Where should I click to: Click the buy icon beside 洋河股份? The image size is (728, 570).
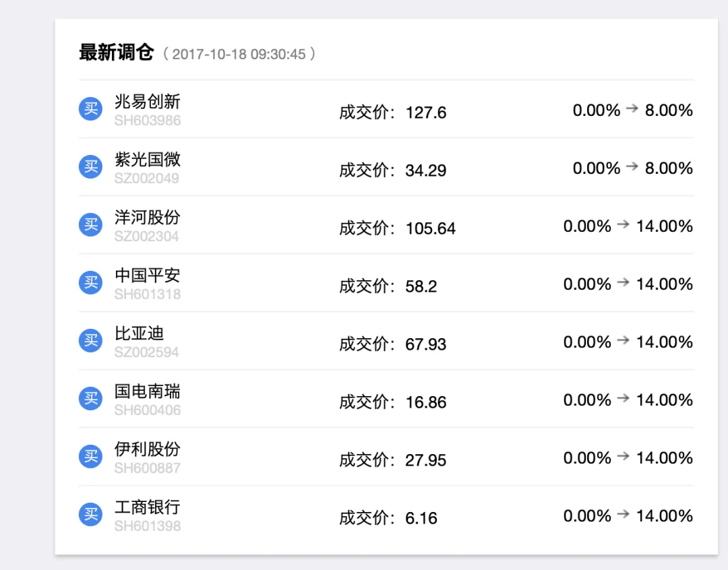pyautogui.click(x=90, y=224)
